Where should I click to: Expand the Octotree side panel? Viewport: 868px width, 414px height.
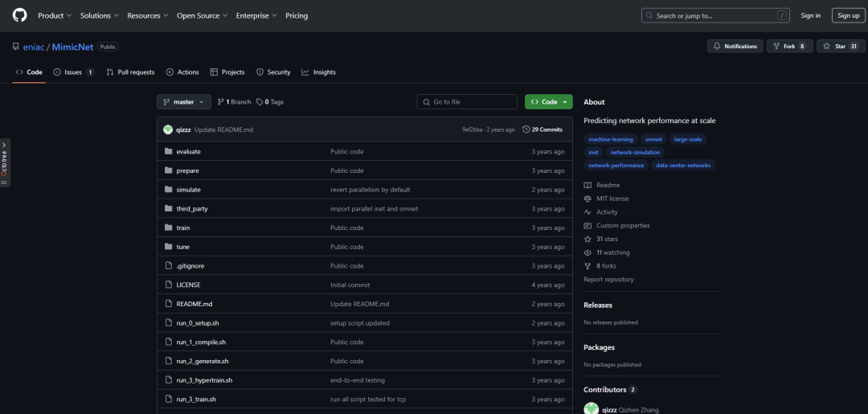[5, 162]
